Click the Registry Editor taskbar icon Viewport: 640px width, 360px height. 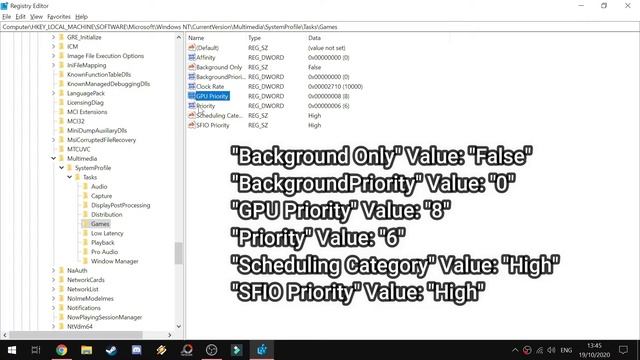point(262,350)
